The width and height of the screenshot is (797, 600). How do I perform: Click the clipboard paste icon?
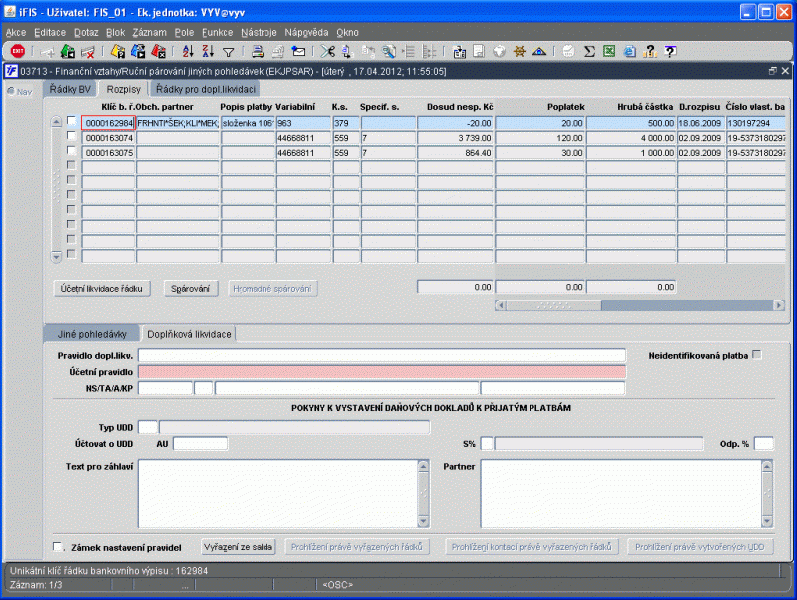click(x=459, y=51)
